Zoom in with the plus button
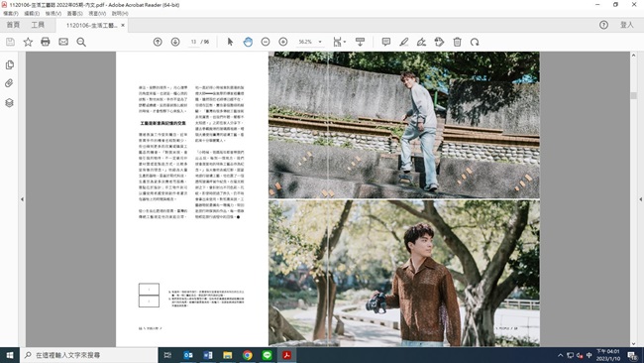Viewport: 644px width, 363px height. [x=283, y=42]
